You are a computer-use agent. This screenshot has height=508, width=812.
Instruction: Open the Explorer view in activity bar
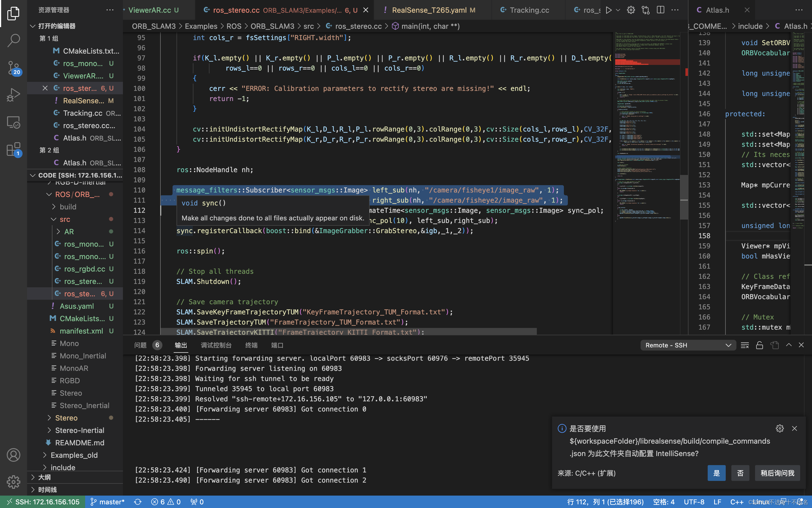coord(14,13)
